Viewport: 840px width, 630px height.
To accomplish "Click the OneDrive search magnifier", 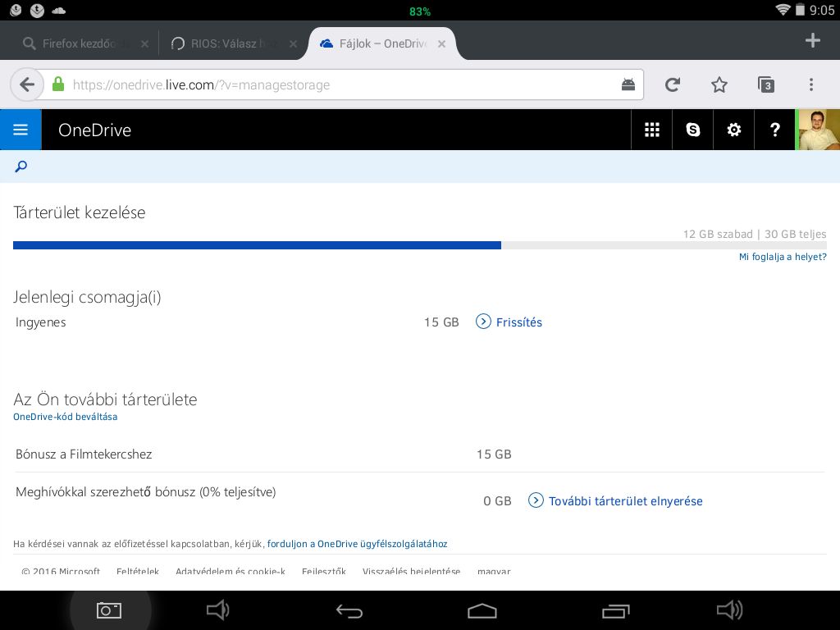I will point(21,167).
